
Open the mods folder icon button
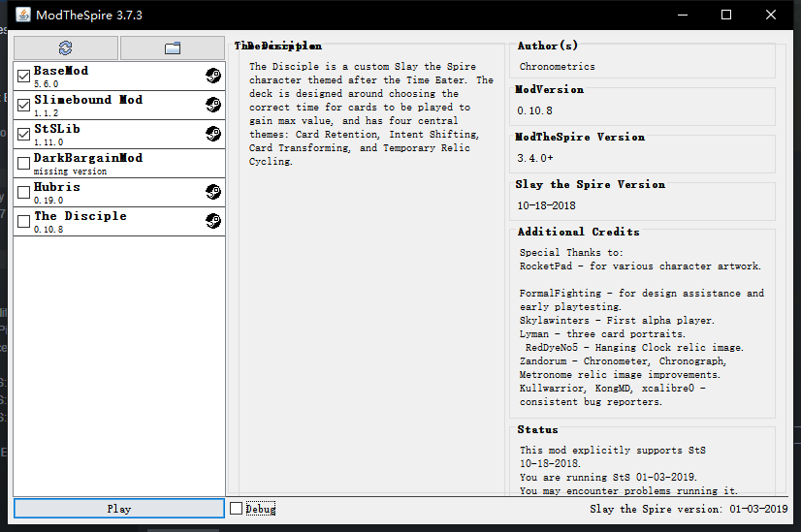173,48
